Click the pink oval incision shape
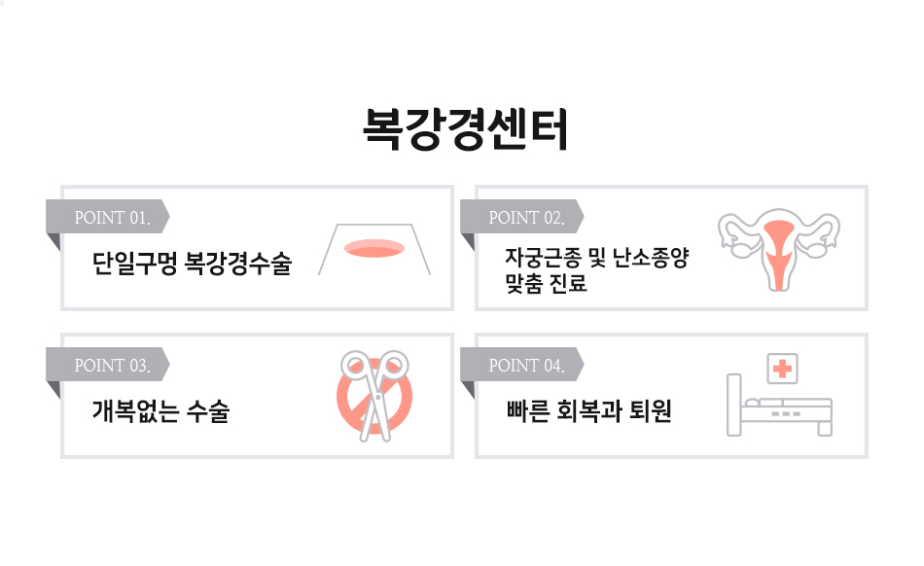The width and height of the screenshot is (924, 566). click(x=374, y=249)
